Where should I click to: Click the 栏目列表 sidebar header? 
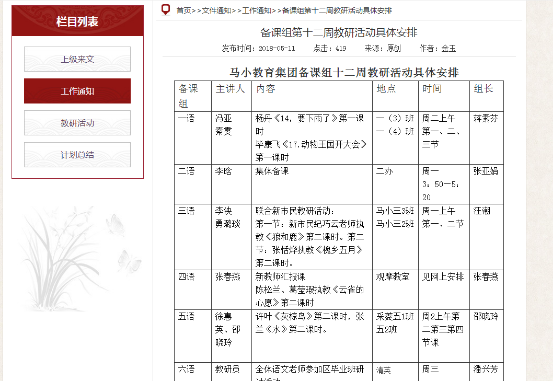click(x=77, y=21)
